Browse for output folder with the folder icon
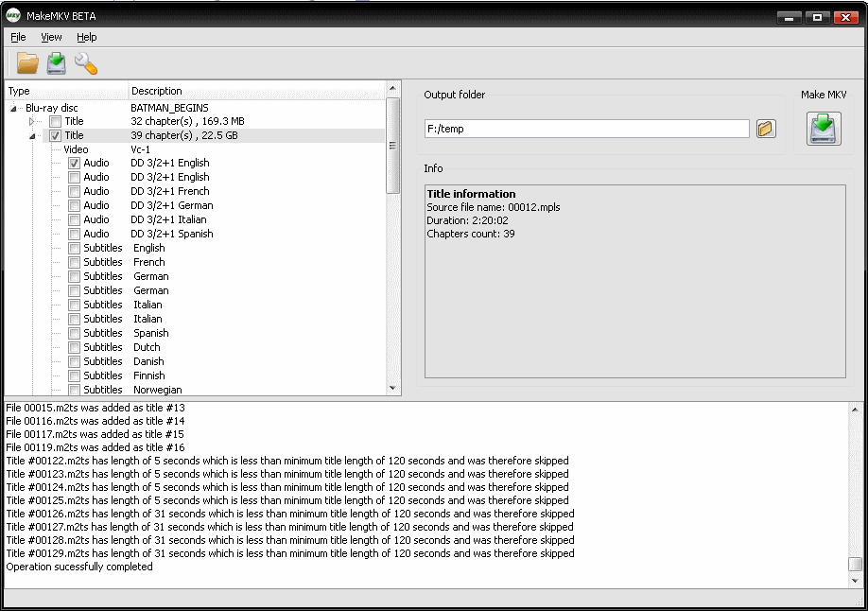This screenshot has height=611, width=868. pos(766,129)
